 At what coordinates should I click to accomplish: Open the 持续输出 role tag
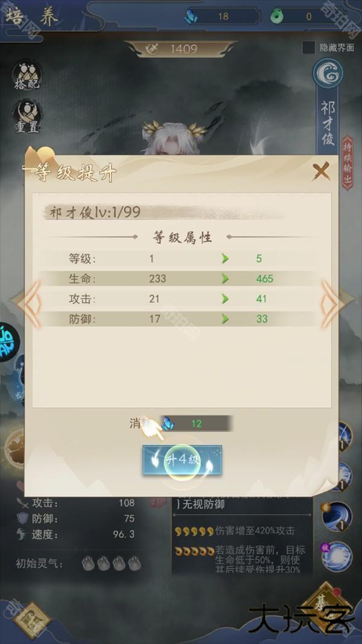click(x=348, y=163)
